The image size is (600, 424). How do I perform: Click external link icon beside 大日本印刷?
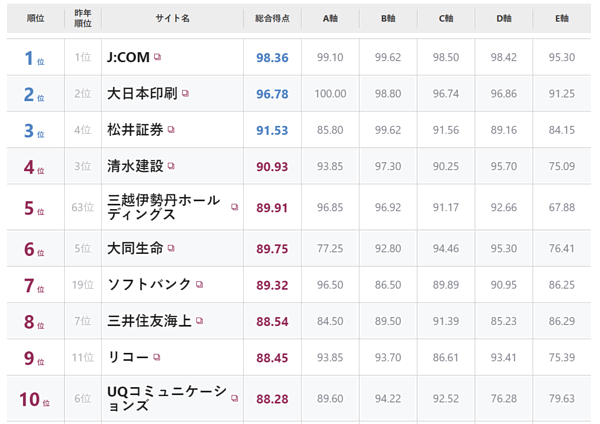coord(185,94)
